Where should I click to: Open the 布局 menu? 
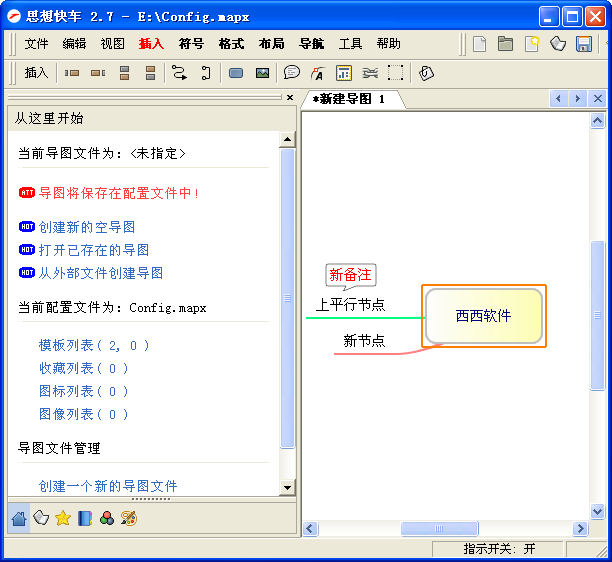271,44
